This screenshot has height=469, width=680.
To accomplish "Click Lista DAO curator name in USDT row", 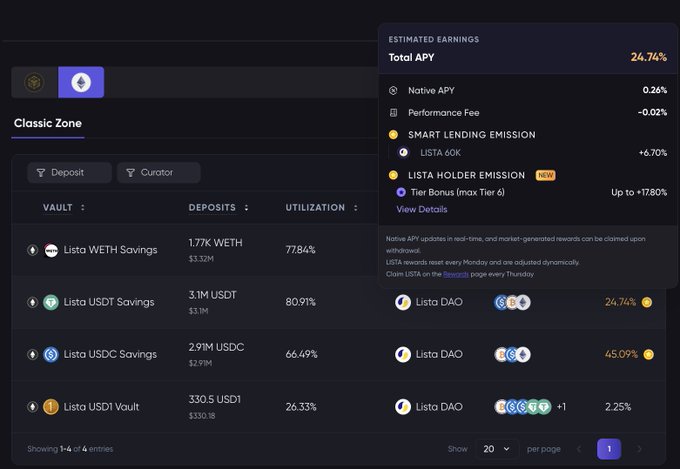I will (x=439, y=302).
